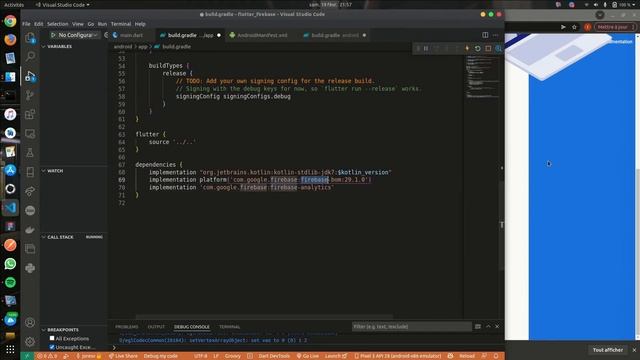Open the View menu
Screen dimensions: 640x360
tap(78, 24)
